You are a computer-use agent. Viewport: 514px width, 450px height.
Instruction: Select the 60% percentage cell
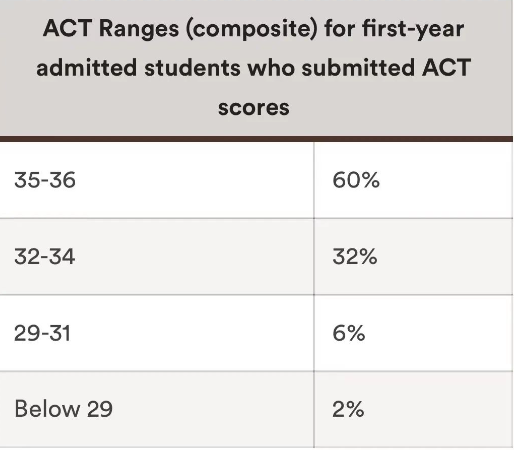(x=413, y=180)
